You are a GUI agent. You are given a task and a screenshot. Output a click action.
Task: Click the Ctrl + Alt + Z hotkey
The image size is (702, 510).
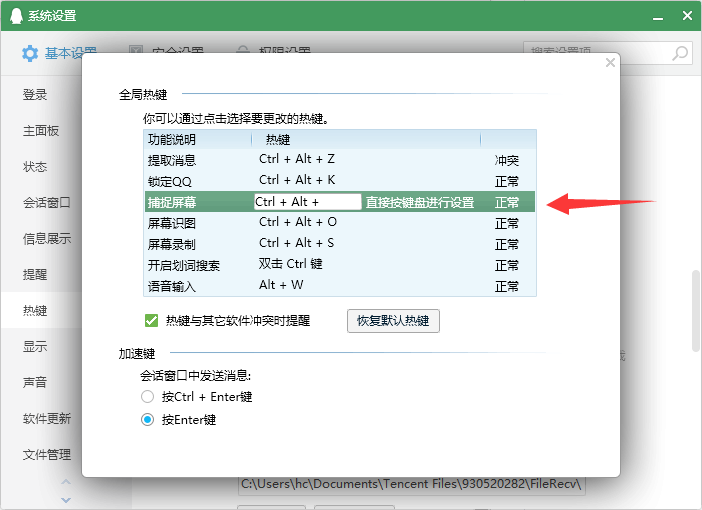pos(297,159)
